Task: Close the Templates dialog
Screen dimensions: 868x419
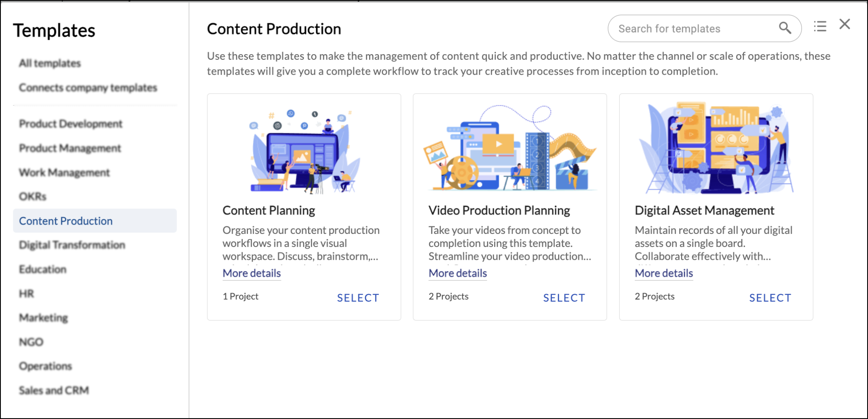Action: 844,24
